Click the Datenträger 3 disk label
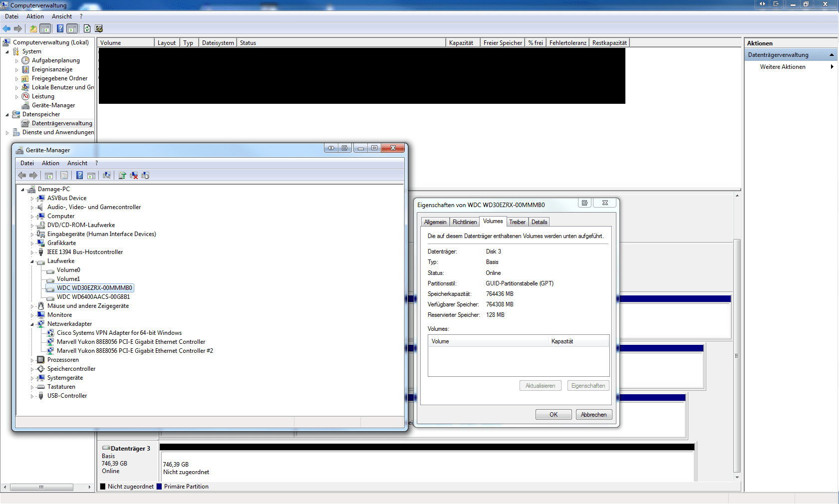The width and height of the screenshot is (839, 504). pos(130,449)
